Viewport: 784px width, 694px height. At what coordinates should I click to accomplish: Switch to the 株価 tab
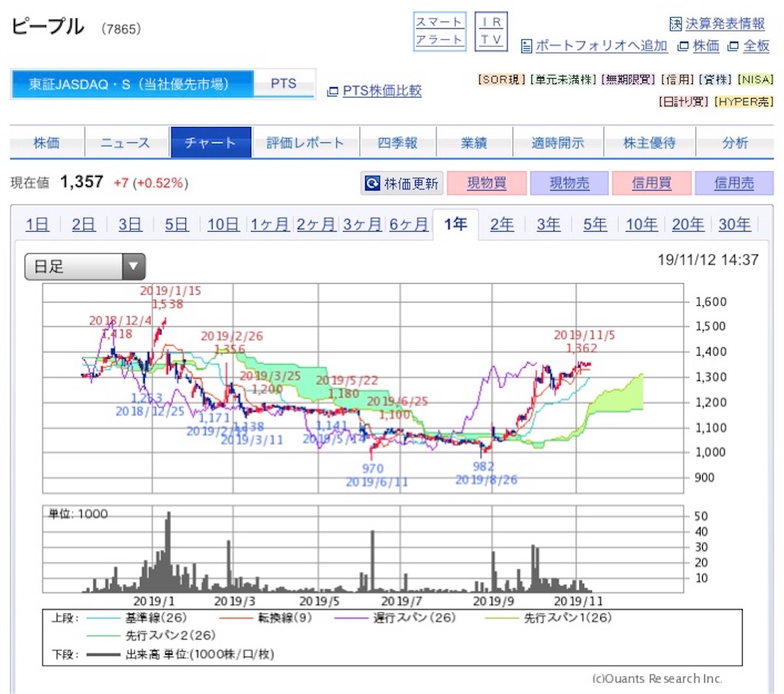pos(47,143)
